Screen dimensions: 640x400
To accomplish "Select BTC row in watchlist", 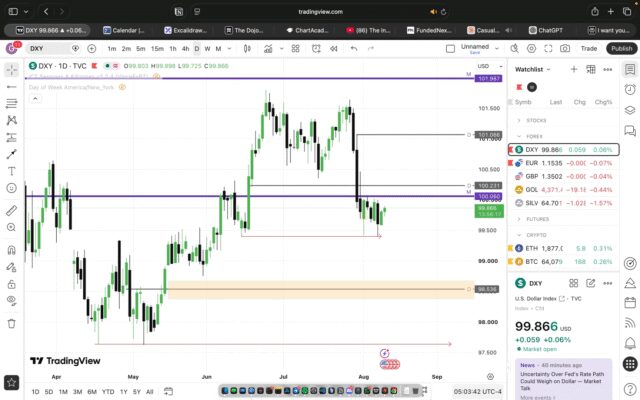I will tap(563, 262).
